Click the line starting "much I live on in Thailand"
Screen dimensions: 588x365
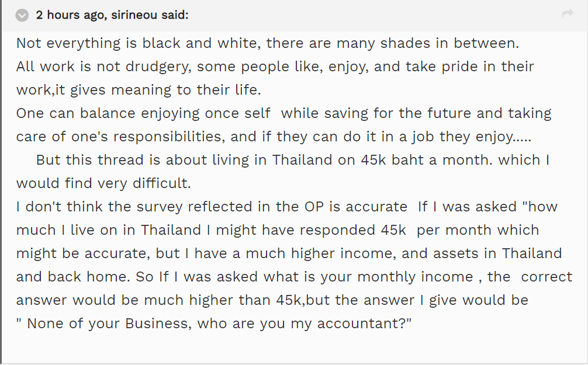pyautogui.click(x=278, y=230)
